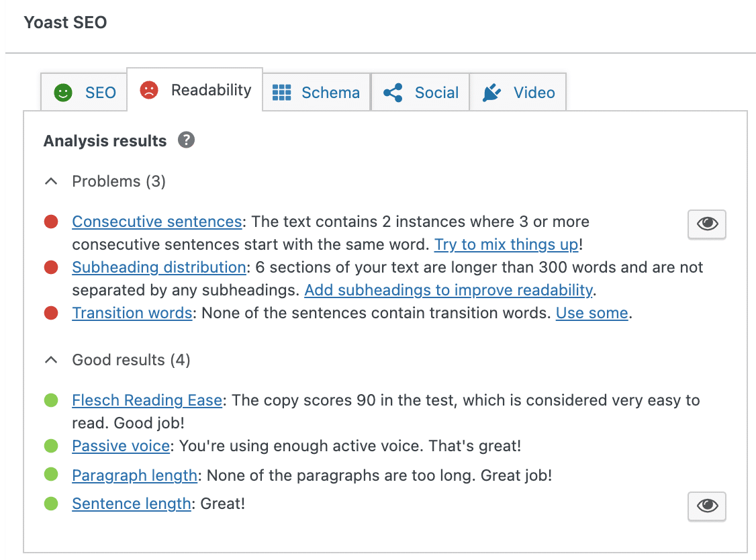
Task: Click the red frown icon on Readability tab
Action: [148, 89]
